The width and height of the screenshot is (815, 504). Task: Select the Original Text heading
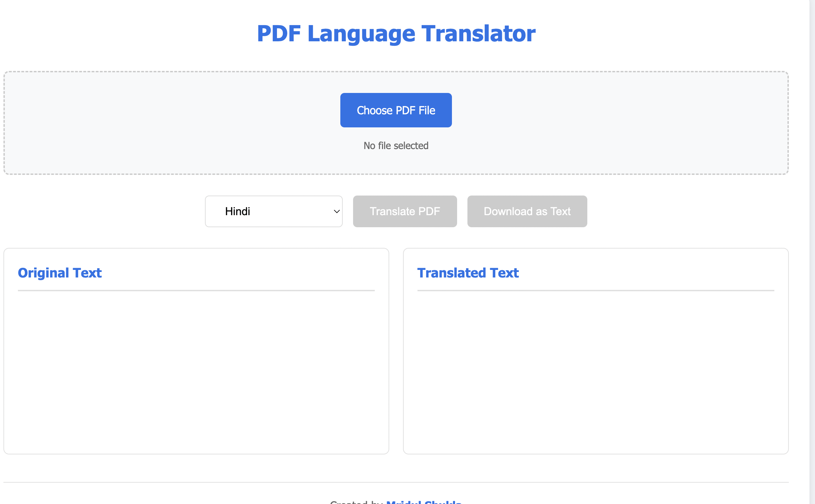click(60, 273)
